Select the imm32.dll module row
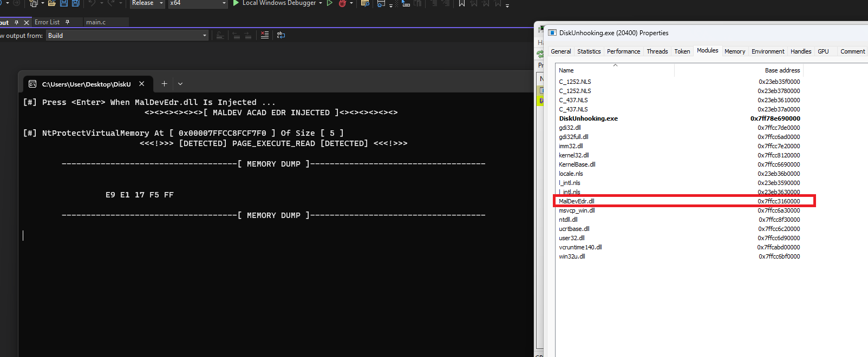This screenshot has height=357, width=868. pos(679,146)
